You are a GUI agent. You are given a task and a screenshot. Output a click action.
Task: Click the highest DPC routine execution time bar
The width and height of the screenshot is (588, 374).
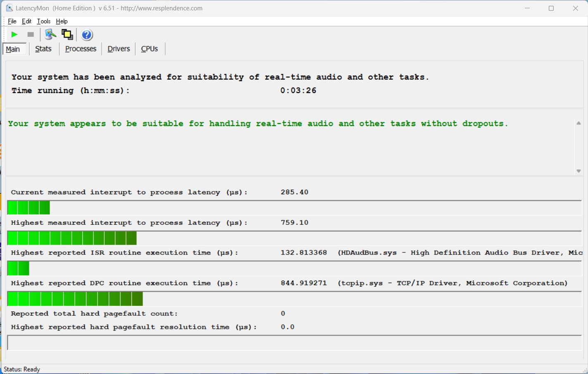click(x=75, y=299)
